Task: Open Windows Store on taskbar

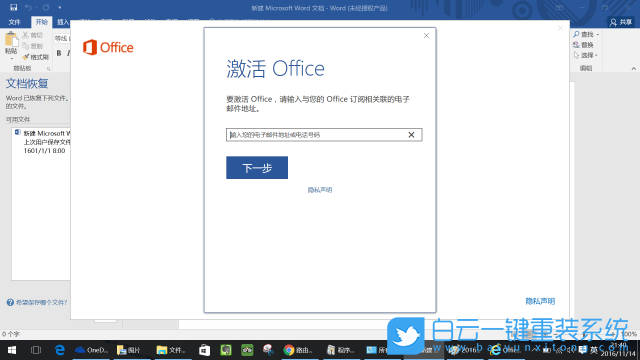Action: pyautogui.click(x=204, y=350)
